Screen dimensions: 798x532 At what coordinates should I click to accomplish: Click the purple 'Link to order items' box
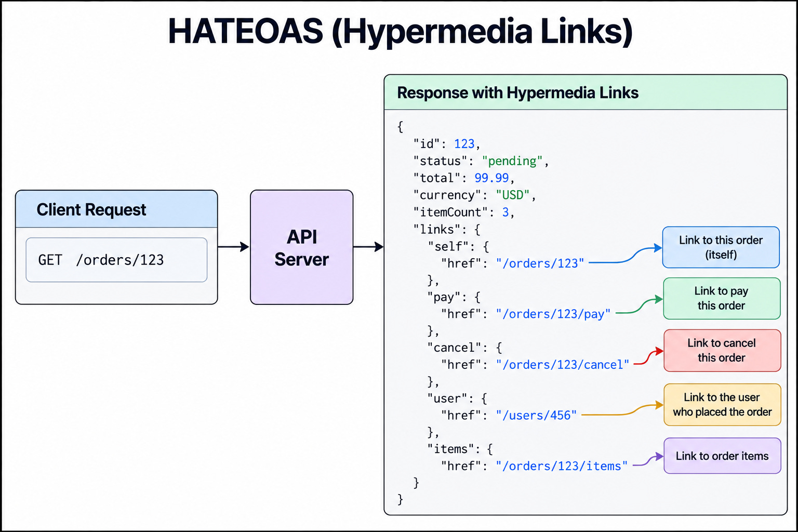coord(722,456)
